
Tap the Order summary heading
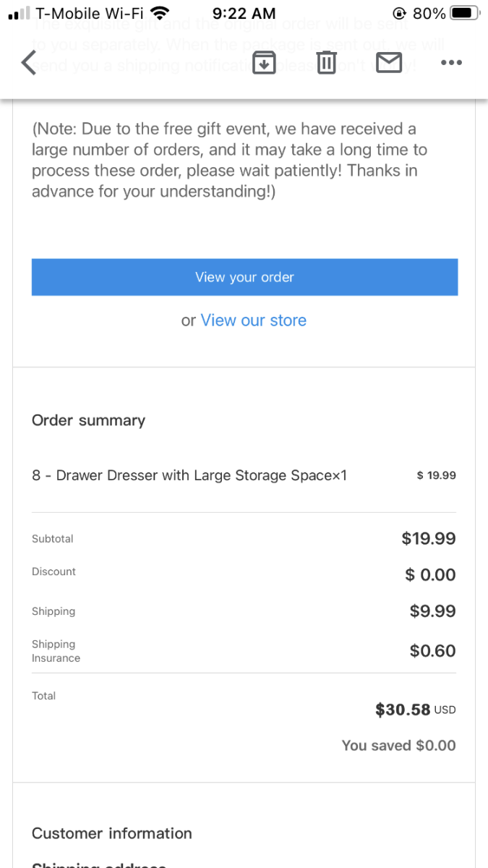(x=88, y=420)
